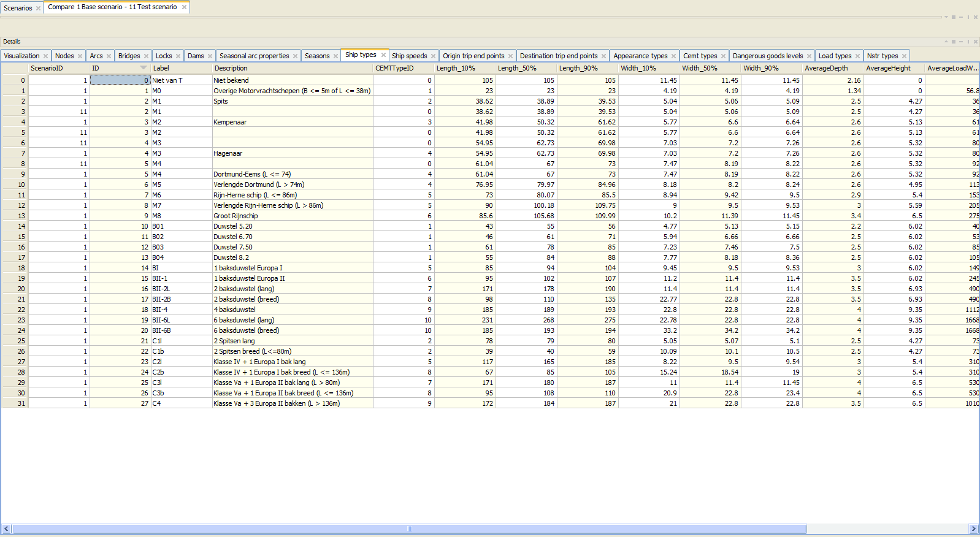Screen dimensions: 980x537
Task: Close the Destination trip end points tab
Action: [x=603, y=56]
